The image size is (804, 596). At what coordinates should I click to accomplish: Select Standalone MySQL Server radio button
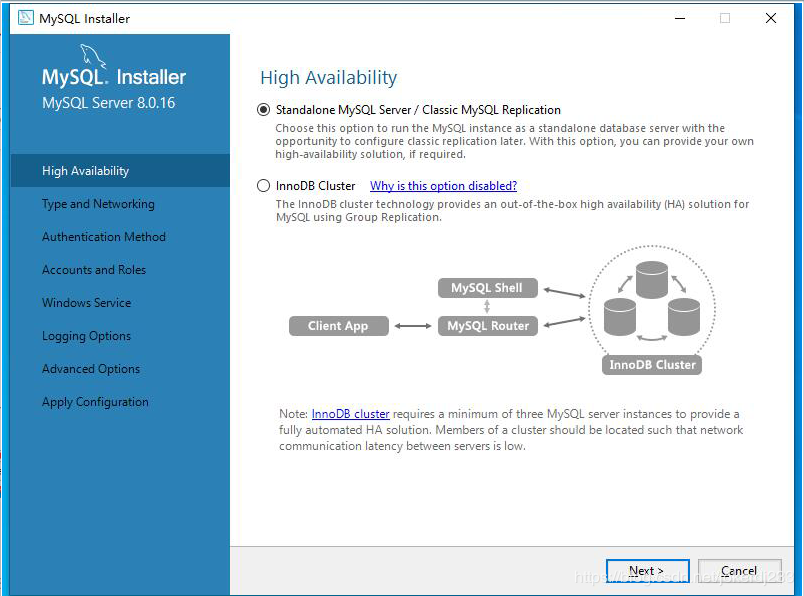click(x=264, y=110)
